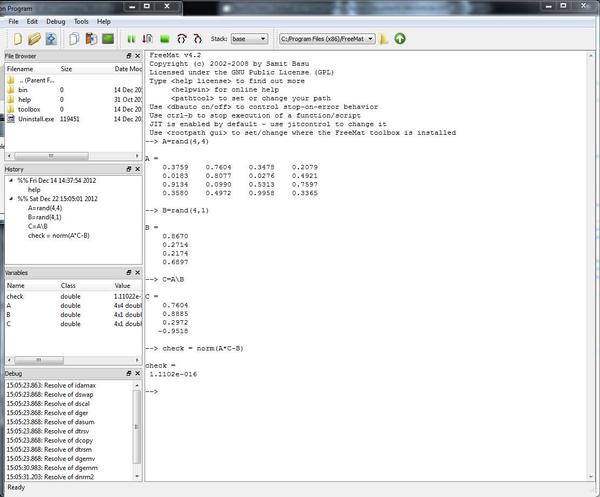The height and width of the screenshot is (497, 600).
Task: Float the File Browser panel
Action: click(x=129, y=56)
